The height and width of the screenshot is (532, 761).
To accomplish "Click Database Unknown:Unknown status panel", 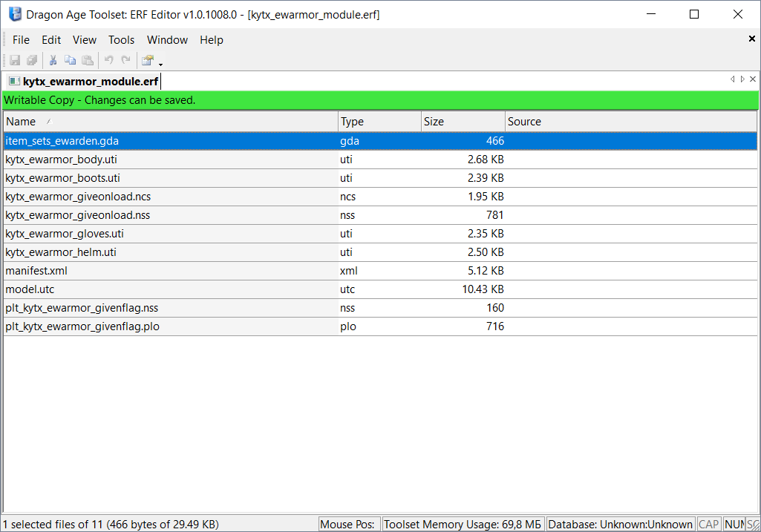I will (x=620, y=525).
